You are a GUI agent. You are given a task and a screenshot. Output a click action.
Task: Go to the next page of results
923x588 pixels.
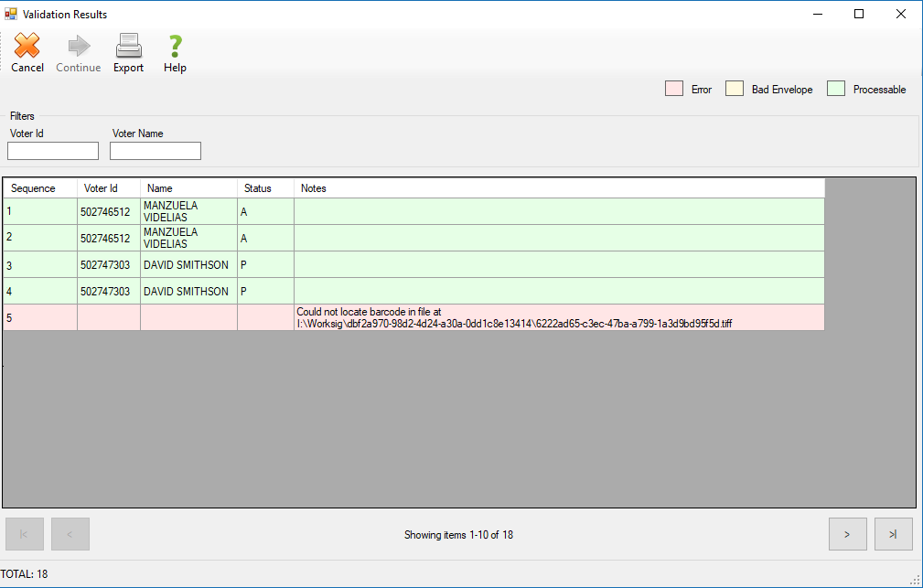848,534
